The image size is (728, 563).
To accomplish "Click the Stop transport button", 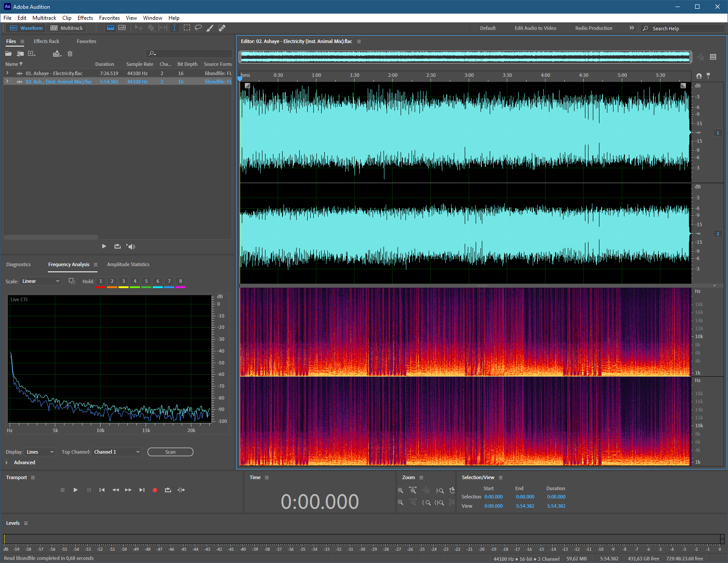I will [x=62, y=490].
